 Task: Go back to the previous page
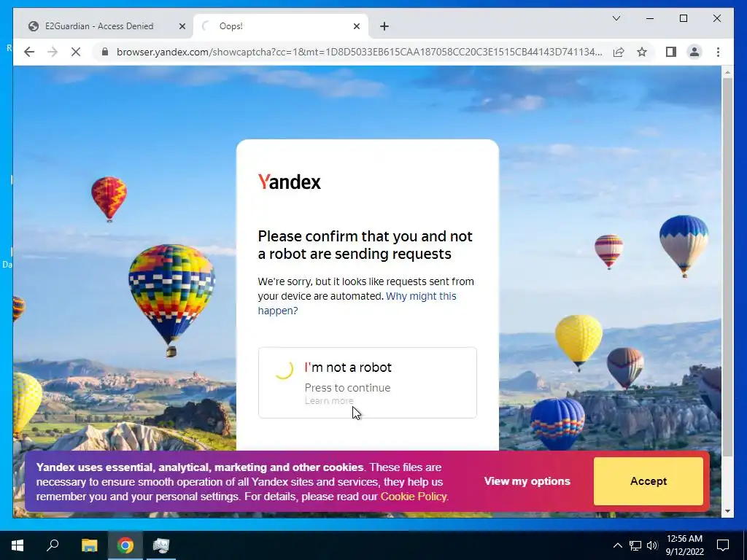pos(29,52)
